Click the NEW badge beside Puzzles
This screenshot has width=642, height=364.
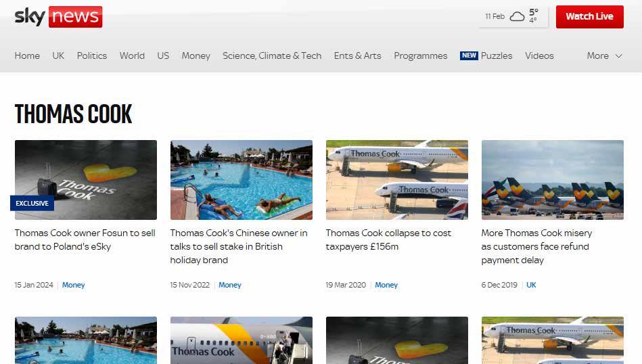coord(469,55)
